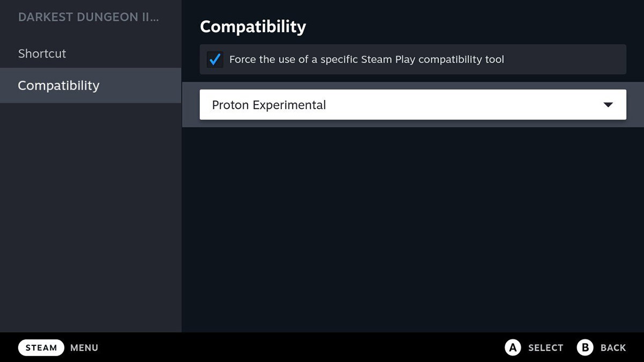Click the compatibility tool combo box

pos(413,105)
